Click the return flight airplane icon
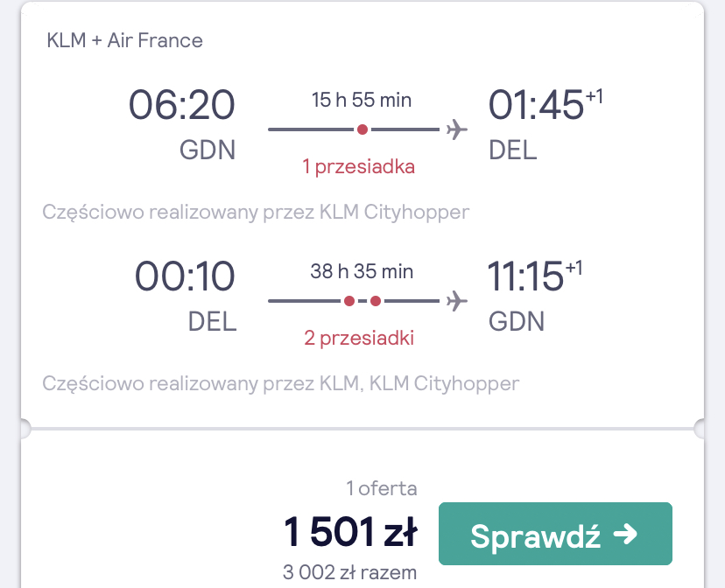 (x=457, y=301)
